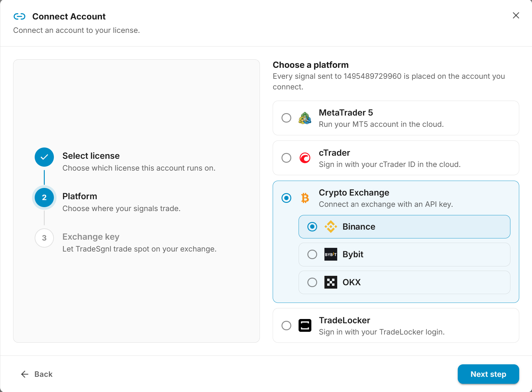Click 'Connect an account to your license.' subtitle
This screenshot has width=532, height=392.
click(76, 30)
